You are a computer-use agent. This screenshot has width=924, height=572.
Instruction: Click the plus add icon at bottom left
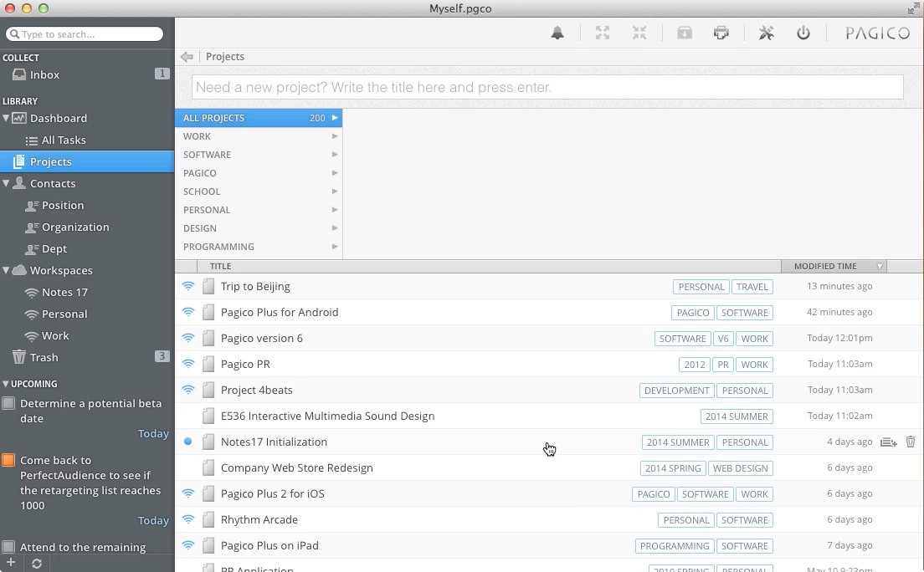11,563
